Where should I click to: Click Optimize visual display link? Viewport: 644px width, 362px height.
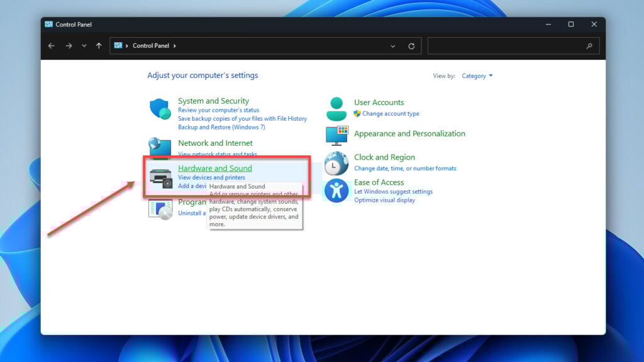384,200
